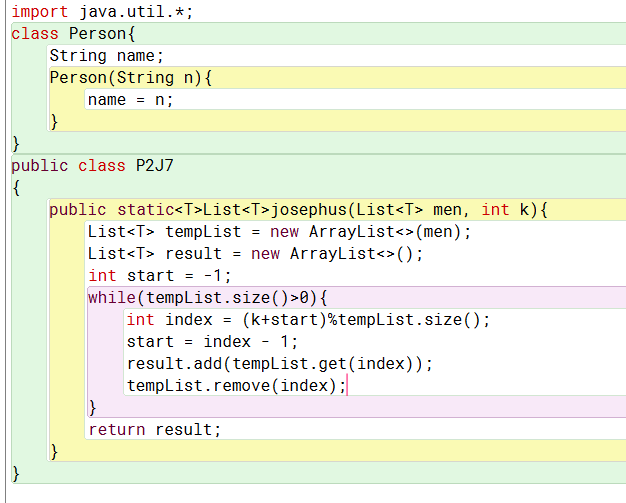The height and width of the screenshot is (503, 626).
Task: Click the opening brace below 'public class P2J7'
Action: tap(16, 187)
